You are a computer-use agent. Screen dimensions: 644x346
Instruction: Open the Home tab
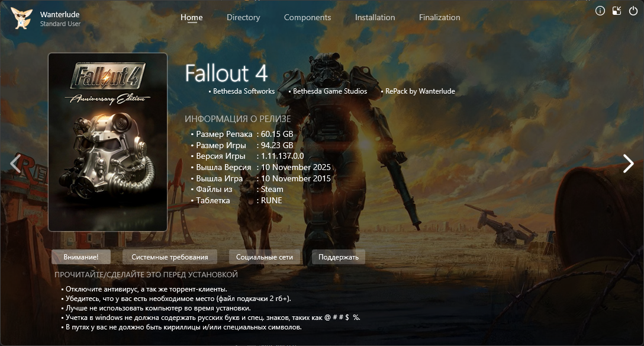tap(192, 17)
